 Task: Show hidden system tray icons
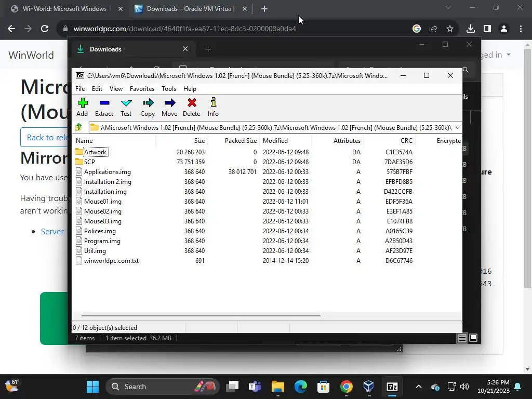pyautogui.click(x=419, y=387)
